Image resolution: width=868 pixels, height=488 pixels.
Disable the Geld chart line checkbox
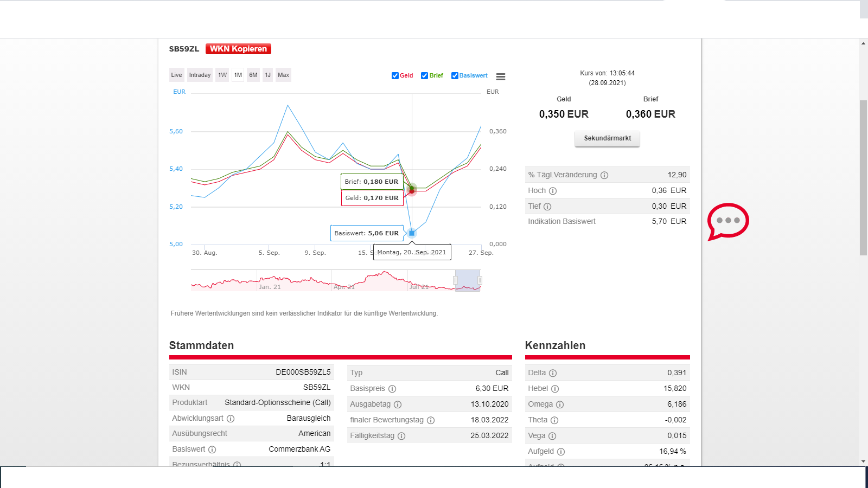pyautogui.click(x=395, y=75)
